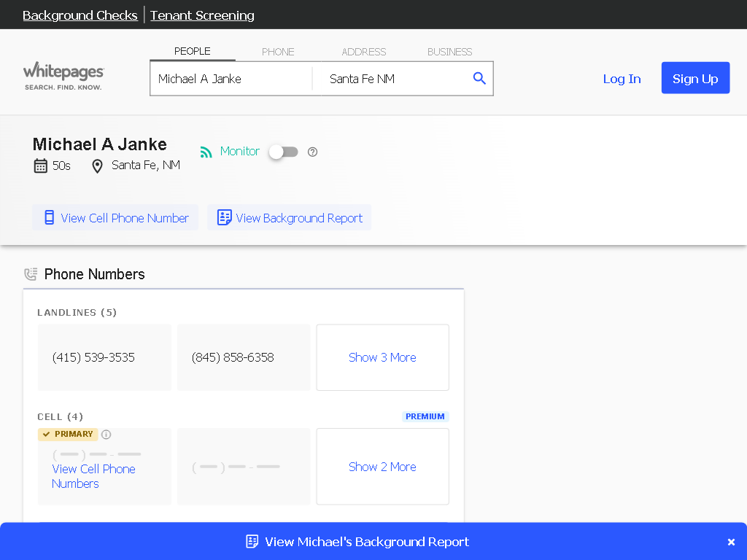Viewport: 747px width, 560px height.
Task: Click the PREMIUM badge
Action: (x=425, y=416)
